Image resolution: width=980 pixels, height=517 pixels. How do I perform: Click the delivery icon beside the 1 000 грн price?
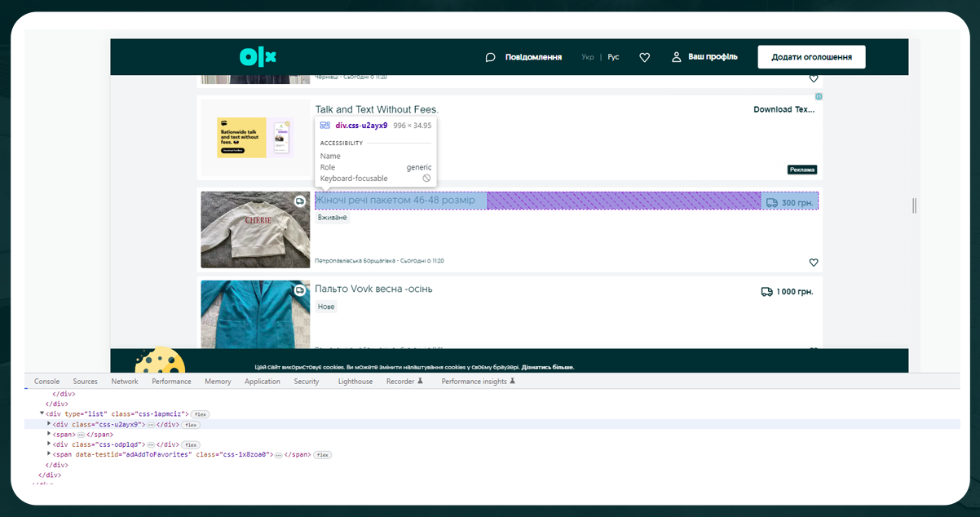(767, 291)
